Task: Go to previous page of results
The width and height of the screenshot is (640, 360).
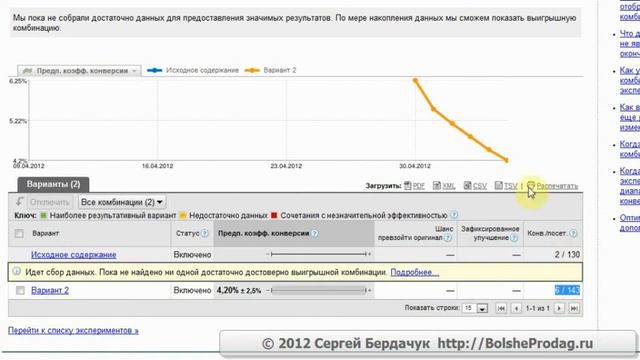Action: tap(516, 308)
